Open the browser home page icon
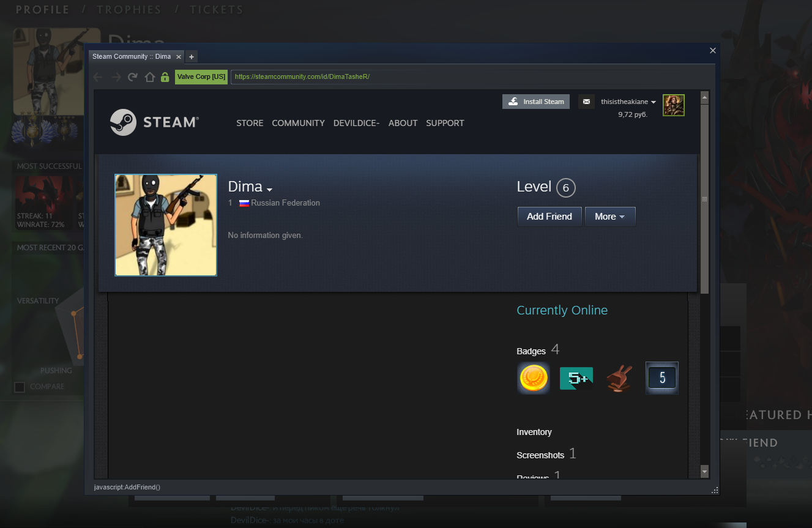This screenshot has height=528, width=812. (x=149, y=77)
